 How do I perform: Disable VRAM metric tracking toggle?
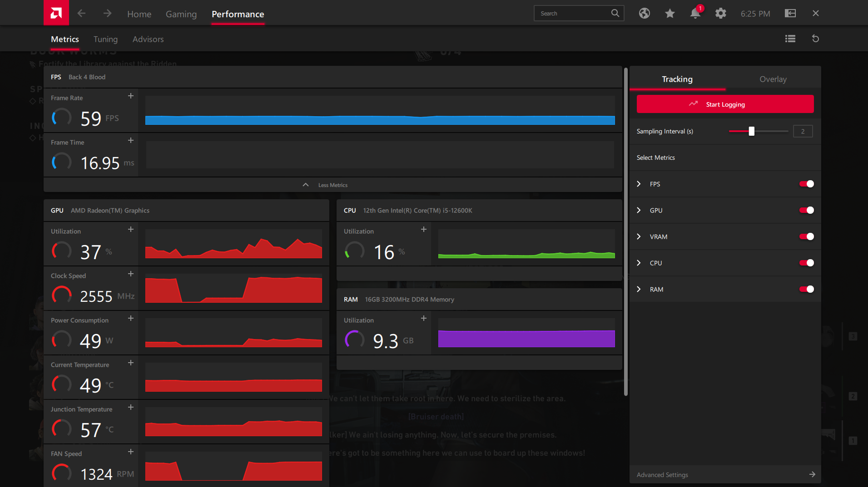pyautogui.click(x=807, y=236)
